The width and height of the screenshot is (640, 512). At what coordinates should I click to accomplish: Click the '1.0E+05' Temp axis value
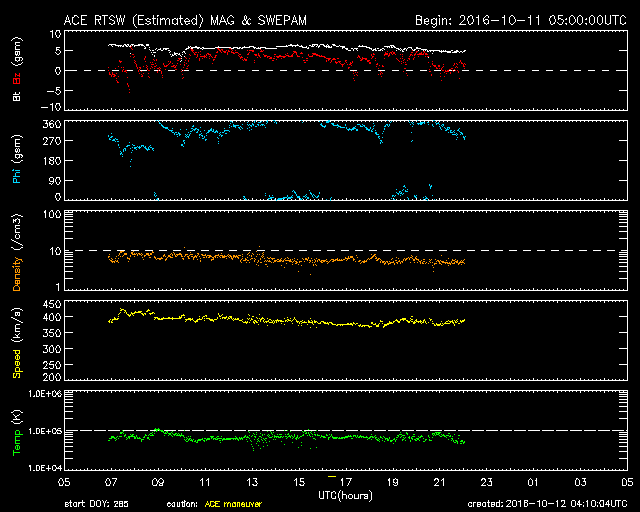(45, 431)
